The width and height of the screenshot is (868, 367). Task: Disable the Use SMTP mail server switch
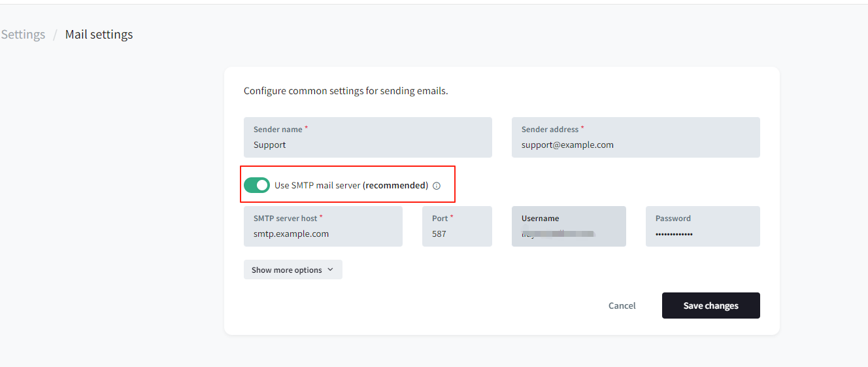pyautogui.click(x=257, y=185)
